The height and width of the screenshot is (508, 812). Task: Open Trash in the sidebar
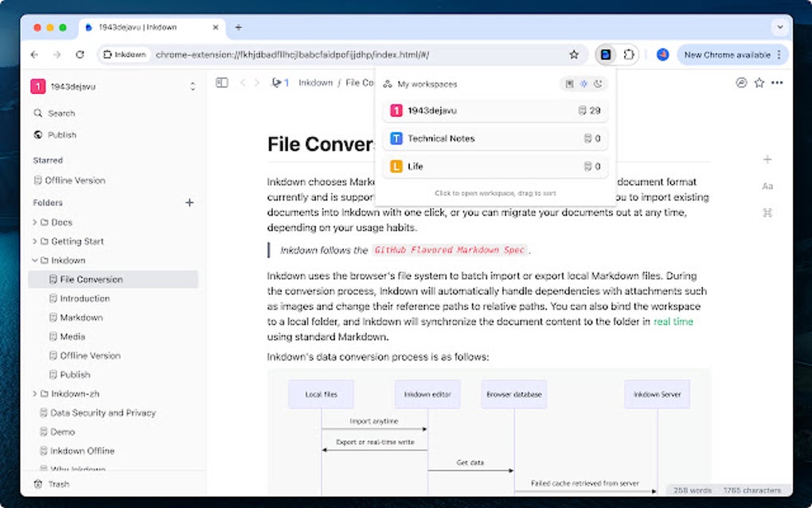pos(58,484)
